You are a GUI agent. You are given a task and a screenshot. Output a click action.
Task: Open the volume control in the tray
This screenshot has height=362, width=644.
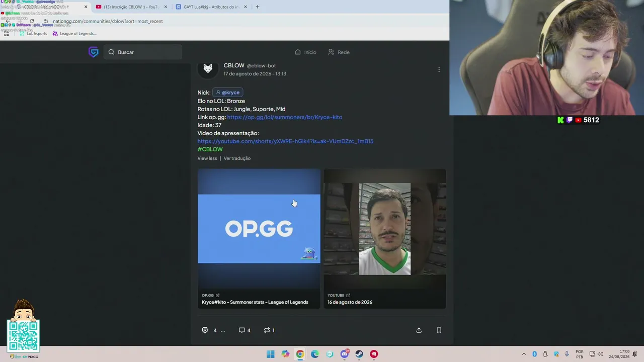pos(600,354)
